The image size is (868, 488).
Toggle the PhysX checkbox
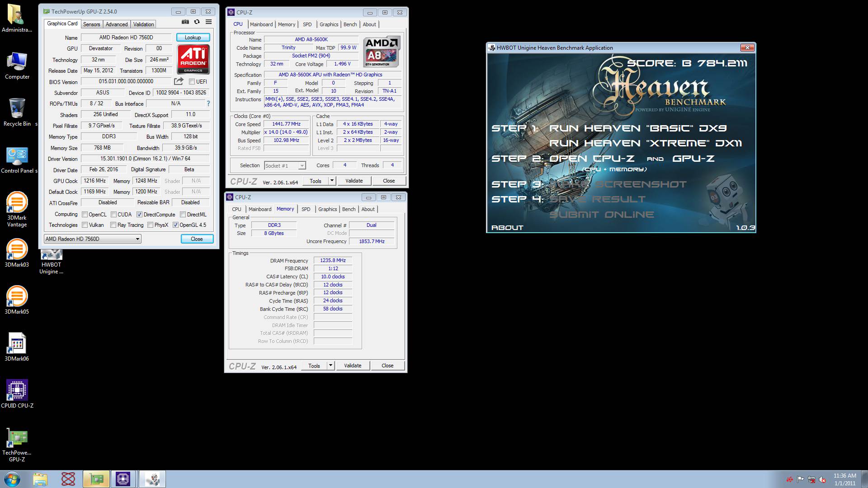point(150,225)
